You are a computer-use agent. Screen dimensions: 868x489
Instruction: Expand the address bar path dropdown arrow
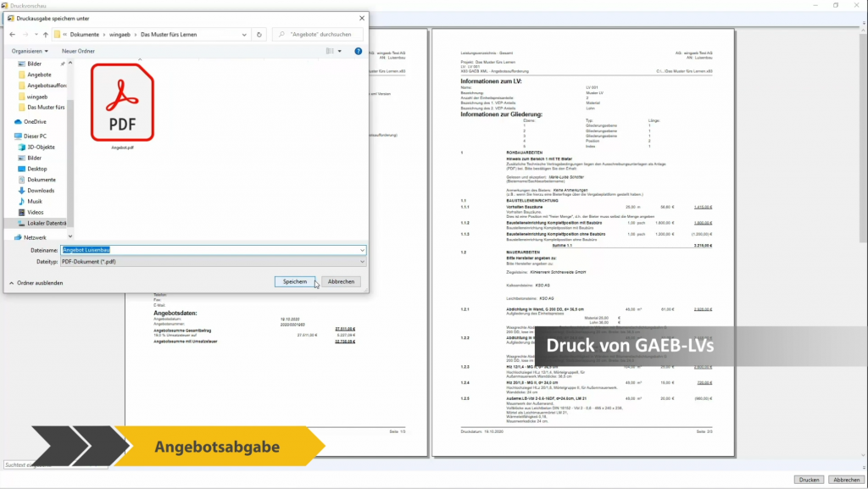coord(245,34)
